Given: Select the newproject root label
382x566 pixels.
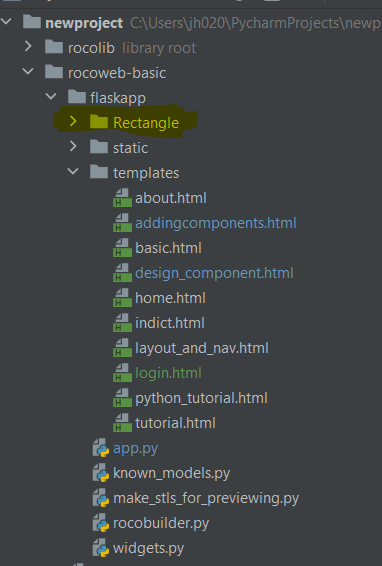Looking at the screenshot, I should tap(84, 23).
